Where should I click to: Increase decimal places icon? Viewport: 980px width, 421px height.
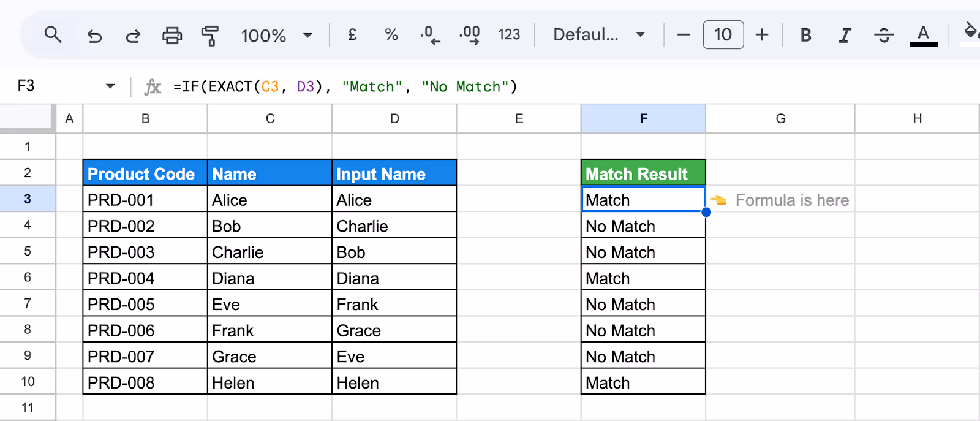pyautogui.click(x=470, y=35)
